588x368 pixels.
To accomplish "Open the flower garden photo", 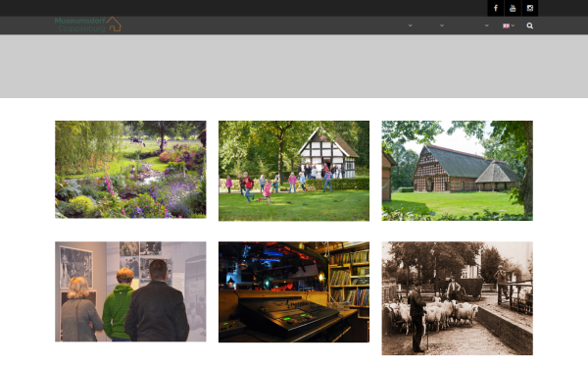I will tap(130, 170).
